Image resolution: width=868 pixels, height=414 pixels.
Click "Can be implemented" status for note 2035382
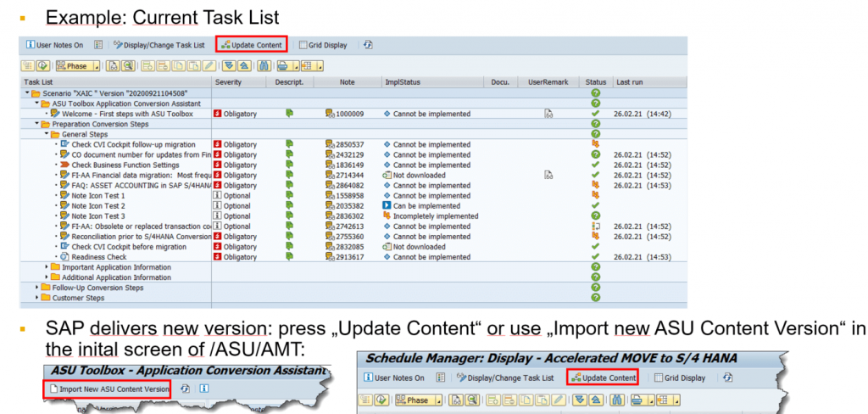pos(427,205)
